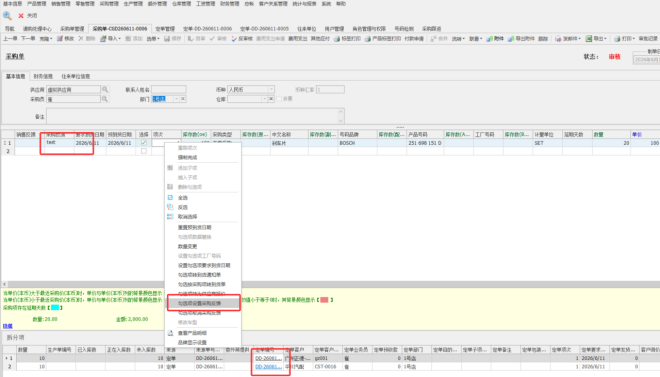This screenshot has height=377, width=660.
Task: Click the 修改 edit toolbar icon
Action: pos(60,38)
